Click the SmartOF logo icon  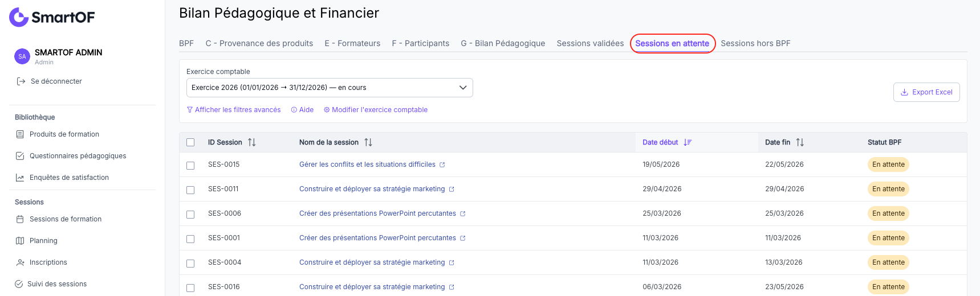19,17
